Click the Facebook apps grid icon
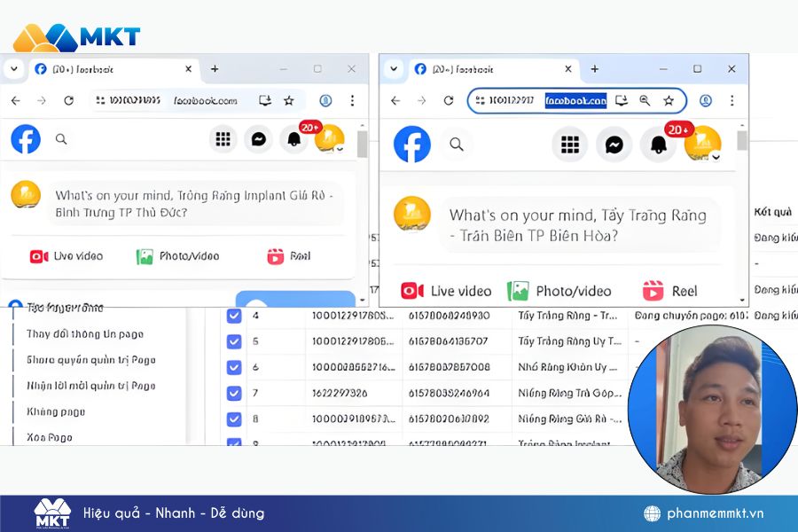 coord(569,144)
